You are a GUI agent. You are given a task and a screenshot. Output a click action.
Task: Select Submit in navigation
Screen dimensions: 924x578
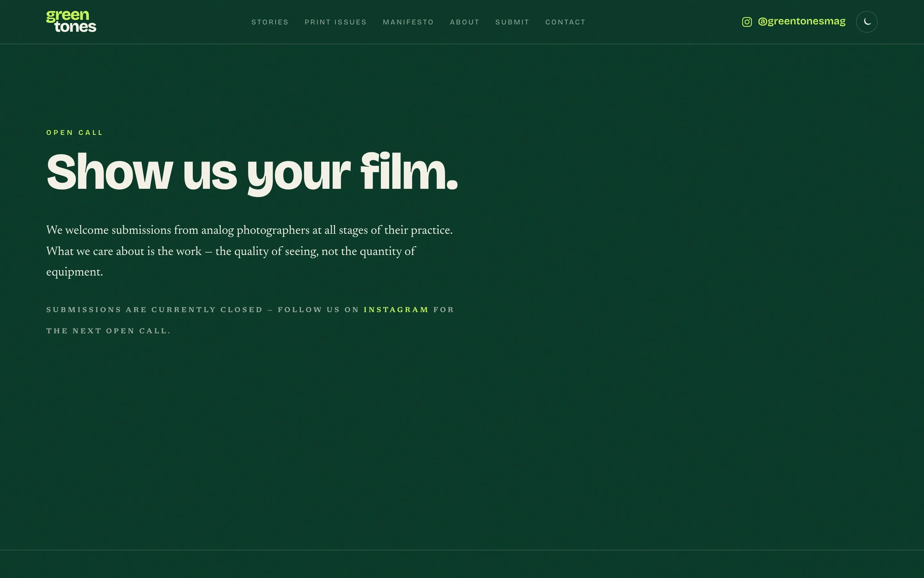click(x=512, y=22)
